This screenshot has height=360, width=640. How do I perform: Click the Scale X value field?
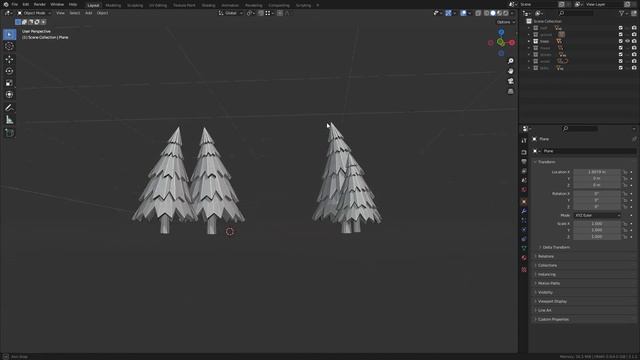[x=597, y=224]
